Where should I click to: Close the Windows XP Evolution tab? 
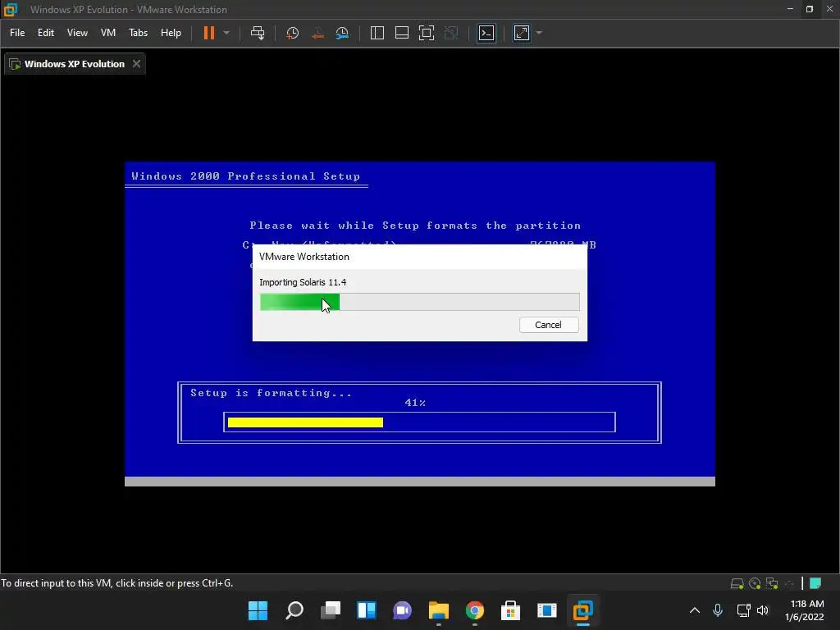tap(137, 64)
